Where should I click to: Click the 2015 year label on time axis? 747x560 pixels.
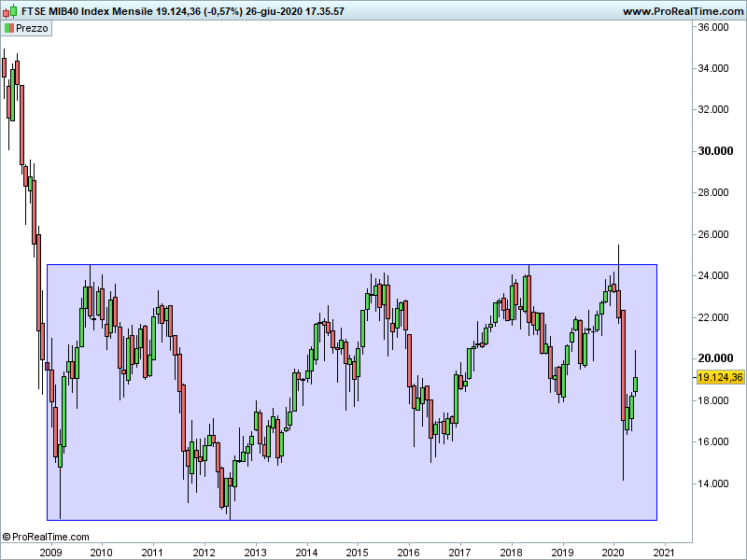pyautogui.click(x=357, y=553)
